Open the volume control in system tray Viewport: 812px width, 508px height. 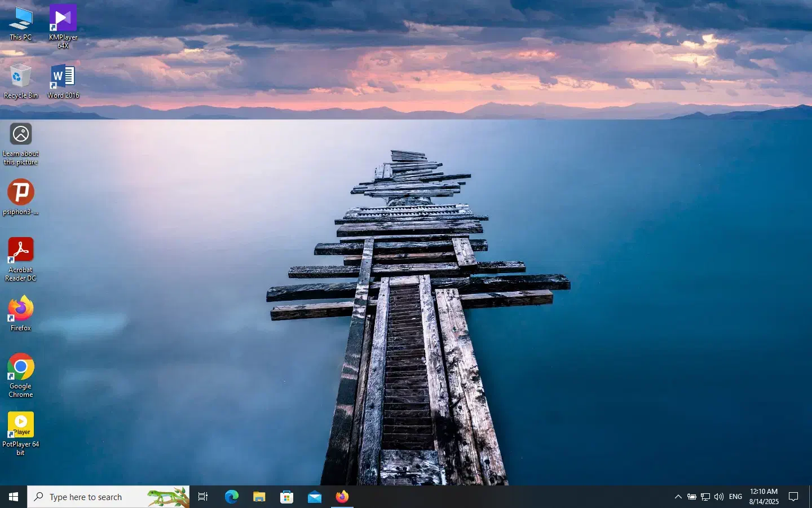point(718,497)
